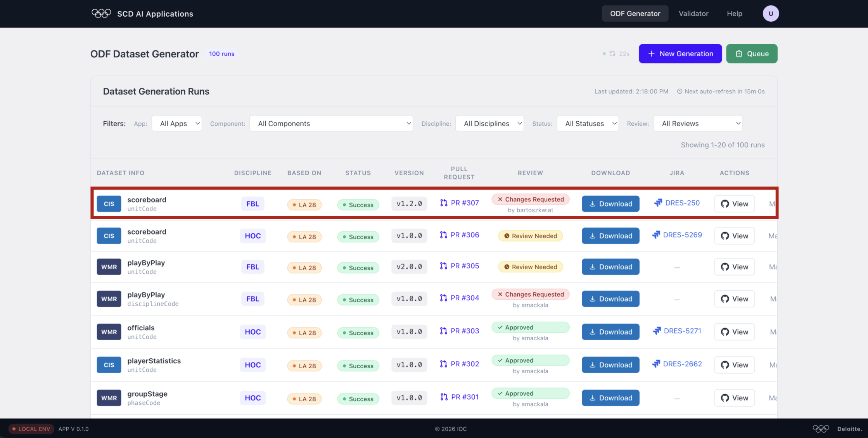The width and height of the screenshot is (868, 438).
Task: Click the pull request icon for PR #302
Action: pos(444,364)
